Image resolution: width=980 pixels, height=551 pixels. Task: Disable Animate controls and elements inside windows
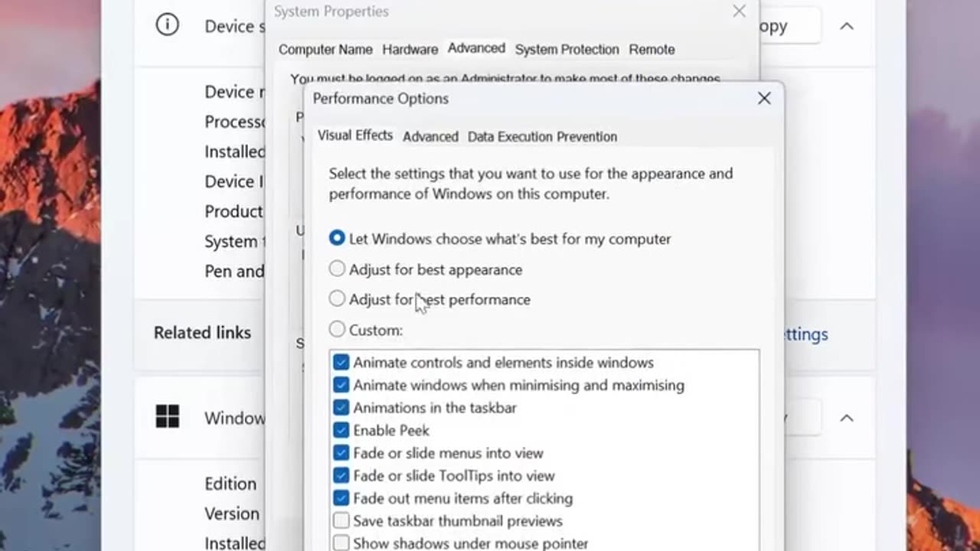click(341, 363)
